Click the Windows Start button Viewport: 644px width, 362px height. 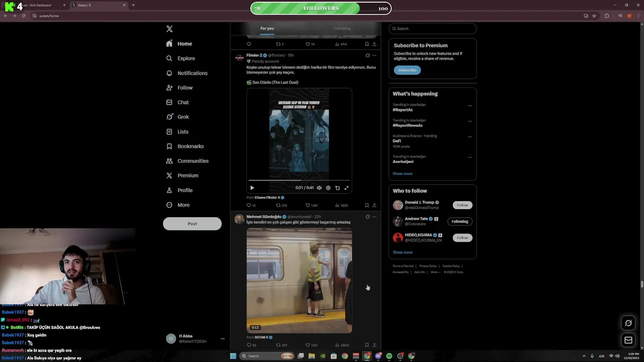click(x=233, y=356)
